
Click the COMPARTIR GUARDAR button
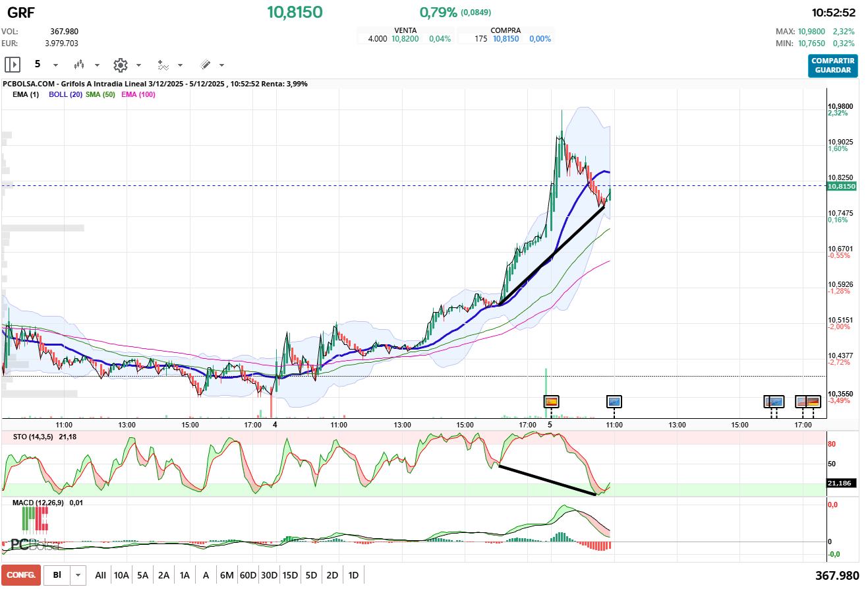[832, 65]
